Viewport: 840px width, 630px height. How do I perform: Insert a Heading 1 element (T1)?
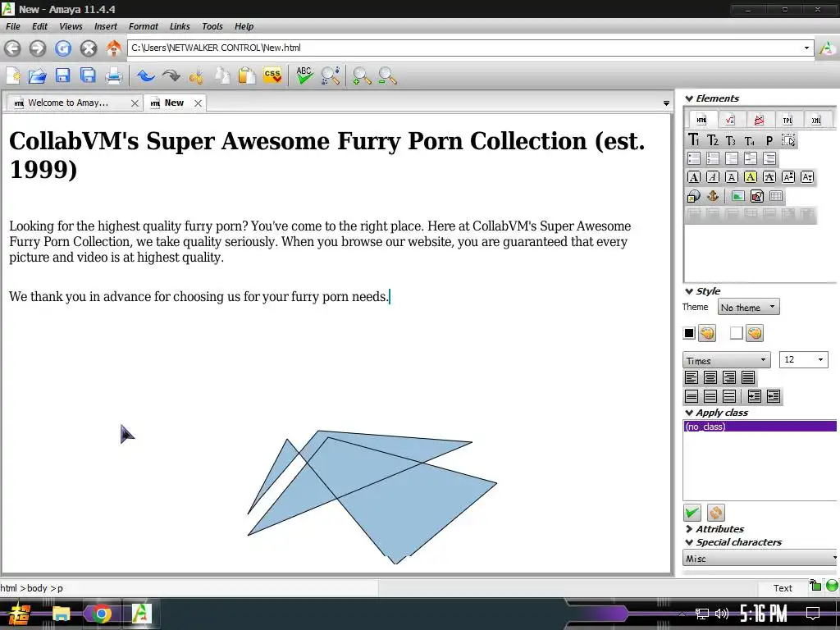694,140
